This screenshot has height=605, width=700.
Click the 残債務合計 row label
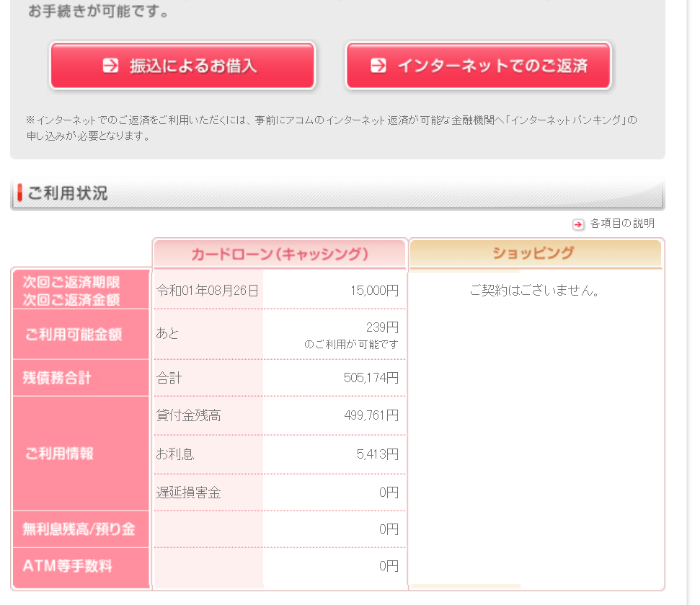pyautogui.click(x=57, y=378)
